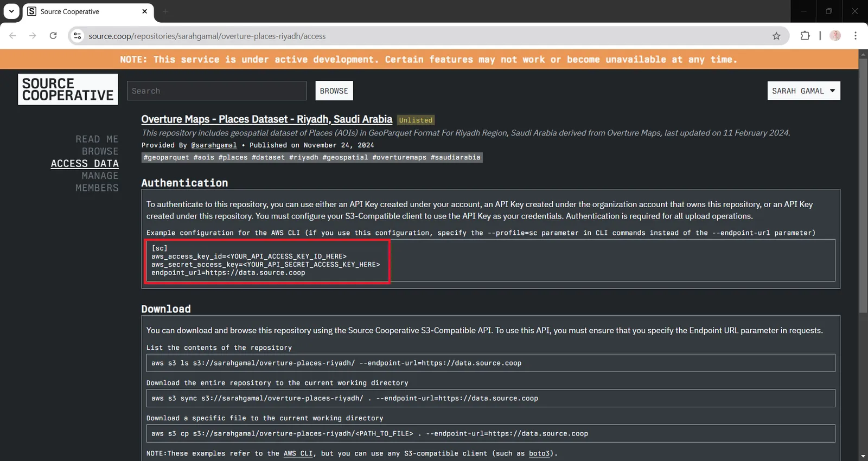Viewport: 868px width, 461px height.
Task: Click the BROWSE button in header
Action: pos(334,91)
